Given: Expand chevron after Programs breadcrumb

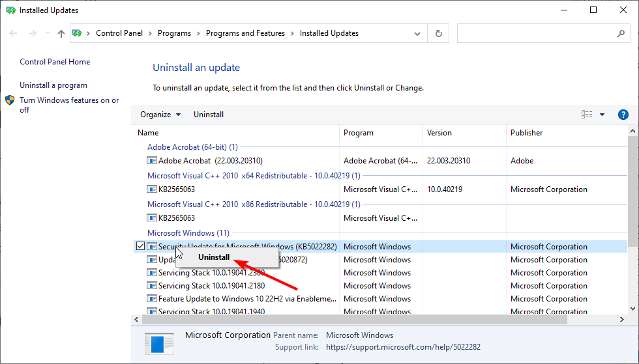Looking at the screenshot, I should [x=198, y=33].
